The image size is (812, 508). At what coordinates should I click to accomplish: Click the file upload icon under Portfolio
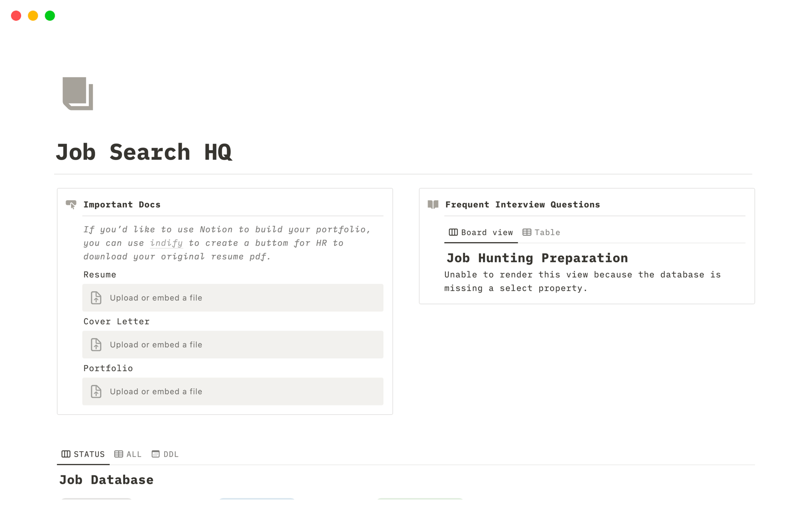[x=96, y=392]
